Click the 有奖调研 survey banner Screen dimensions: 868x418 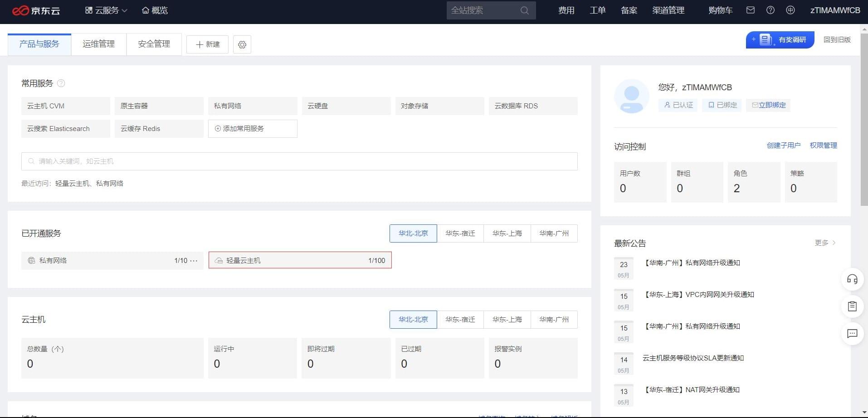[x=780, y=40]
